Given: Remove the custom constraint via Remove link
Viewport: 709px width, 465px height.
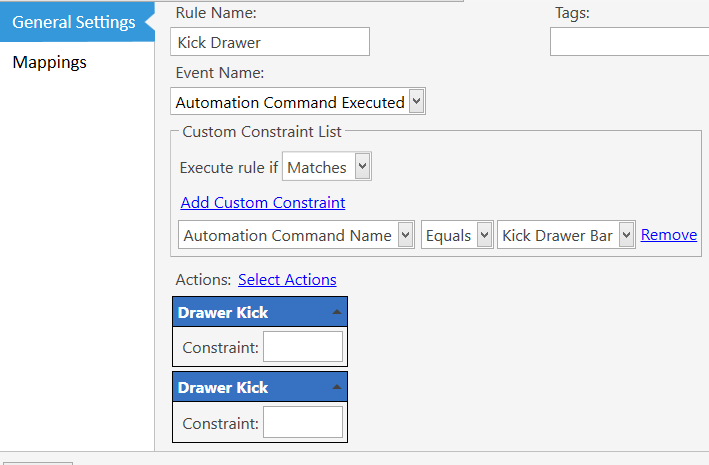Looking at the screenshot, I should [669, 235].
